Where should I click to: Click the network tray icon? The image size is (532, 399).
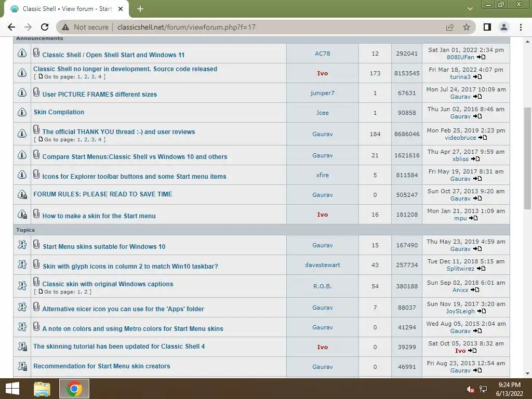point(483,389)
